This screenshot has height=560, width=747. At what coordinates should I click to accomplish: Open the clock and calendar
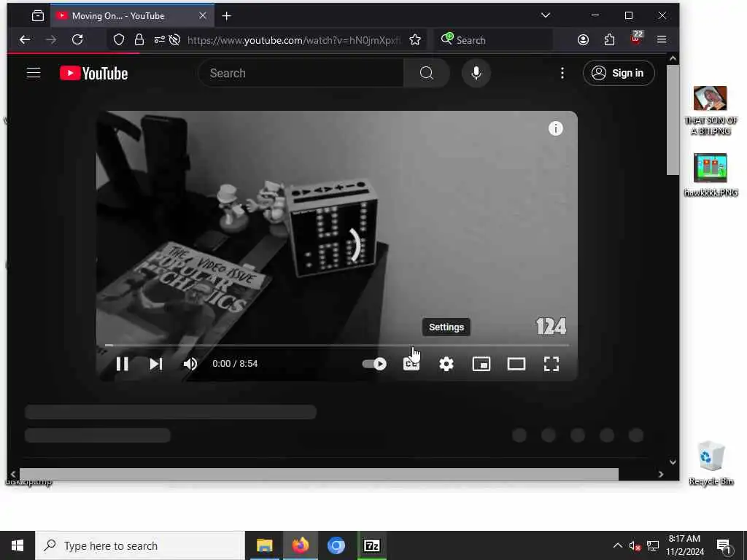[x=684, y=545]
